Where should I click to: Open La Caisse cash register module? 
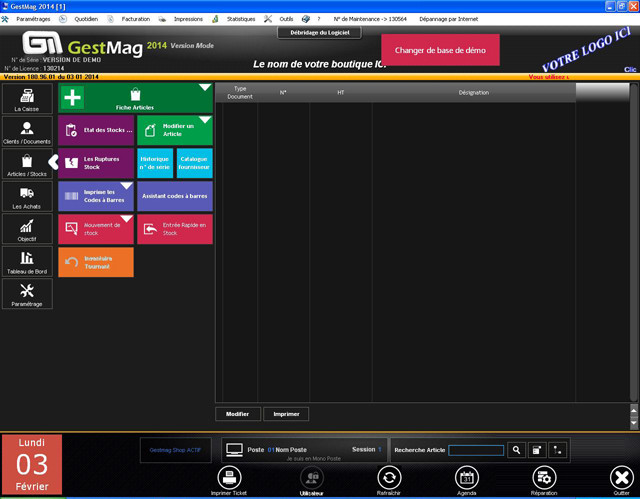(x=27, y=99)
